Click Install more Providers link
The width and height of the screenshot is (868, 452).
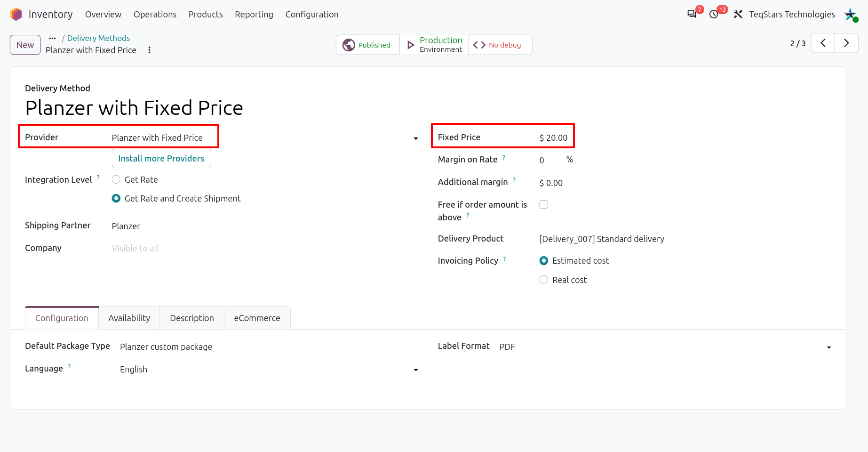[161, 159]
